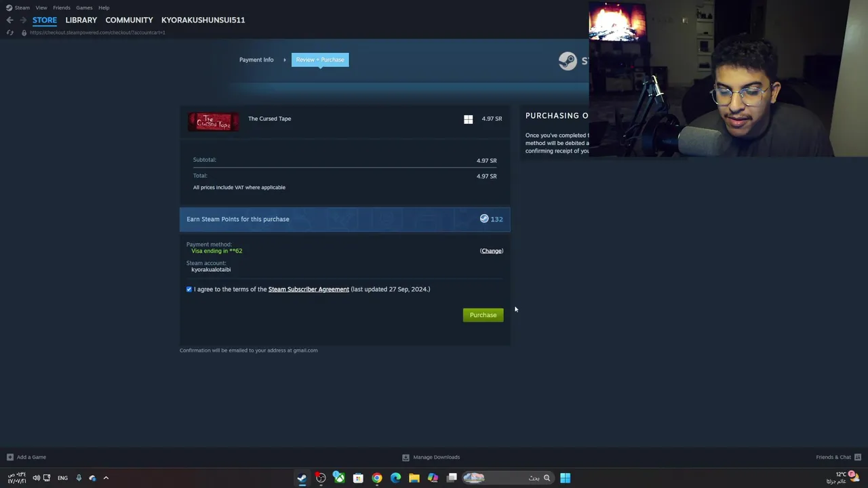Viewport: 868px width, 488px height.
Task: Open File Explorer from the taskbar
Action: (x=414, y=478)
